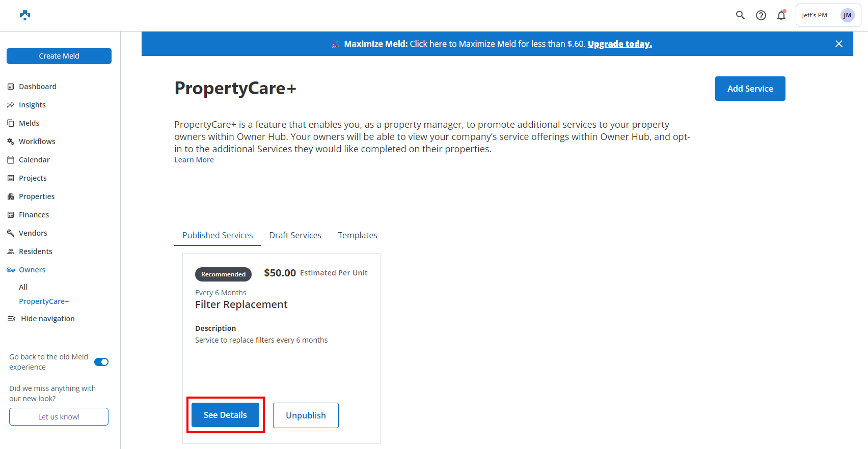Follow the Learn More link
This screenshot has width=868, height=449.
[194, 160]
